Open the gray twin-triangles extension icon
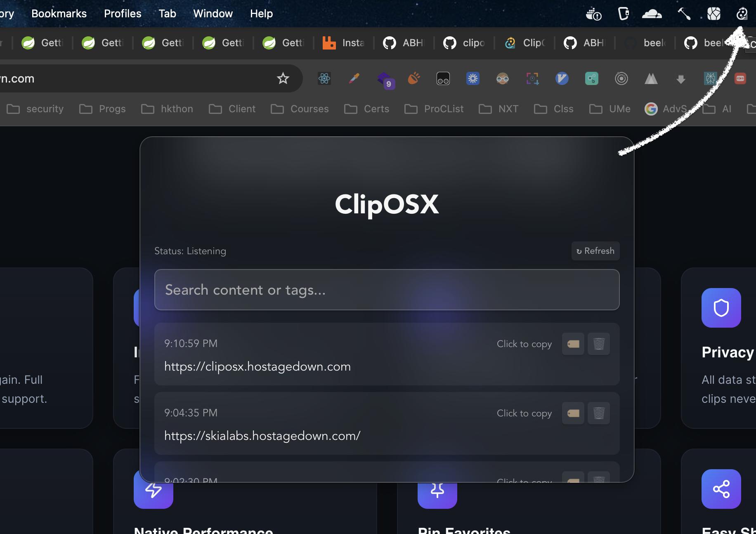 [x=651, y=78]
